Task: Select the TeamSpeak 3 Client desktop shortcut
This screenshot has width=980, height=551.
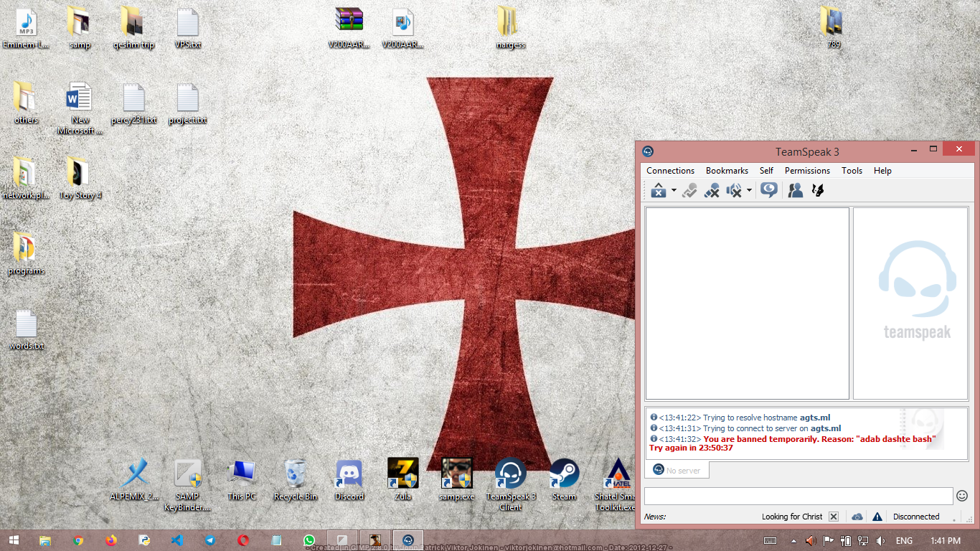Action: pos(511,485)
